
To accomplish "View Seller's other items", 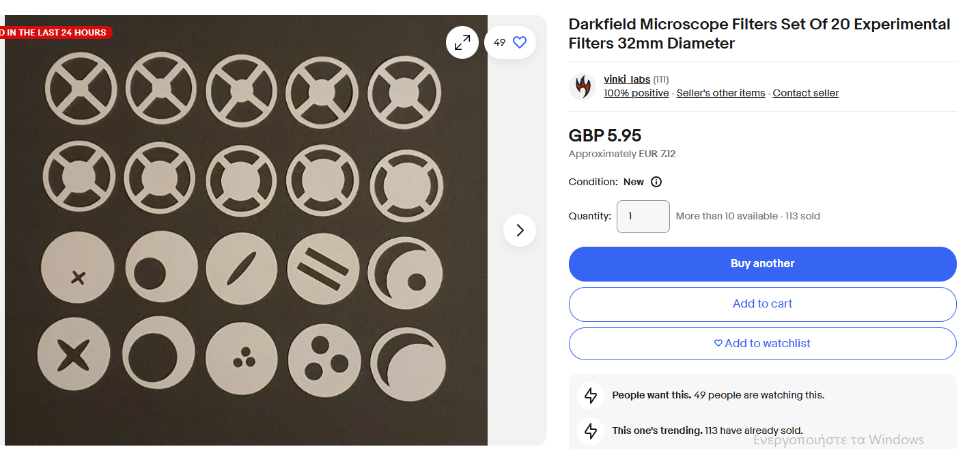I will (720, 93).
